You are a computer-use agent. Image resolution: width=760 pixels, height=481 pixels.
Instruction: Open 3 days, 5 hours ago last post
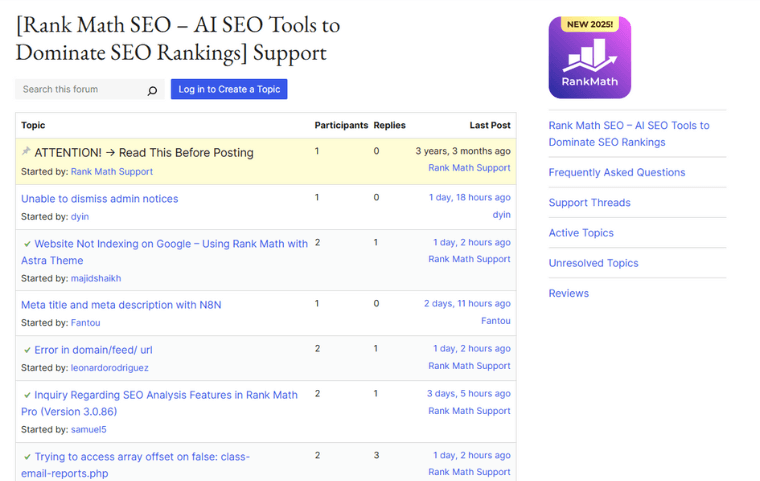coord(469,394)
